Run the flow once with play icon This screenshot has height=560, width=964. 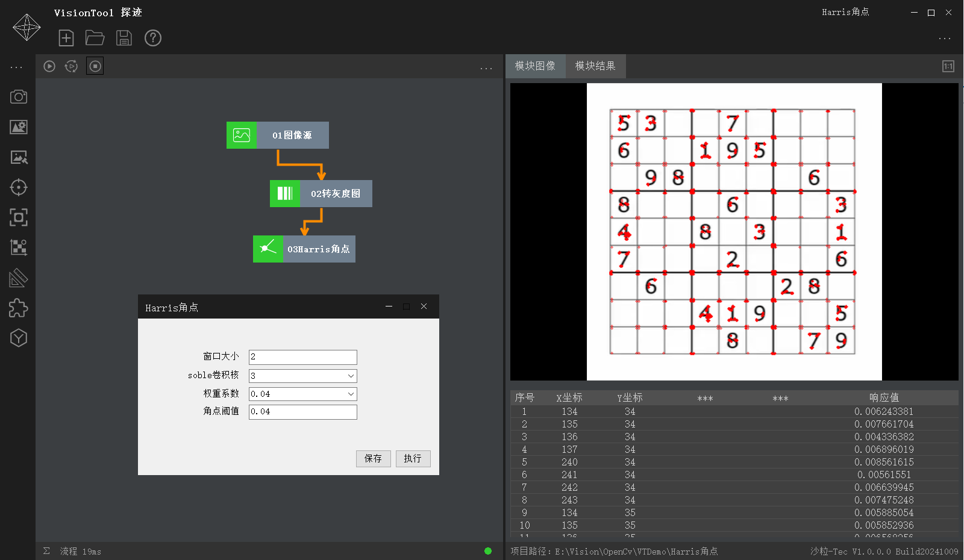pos(49,66)
